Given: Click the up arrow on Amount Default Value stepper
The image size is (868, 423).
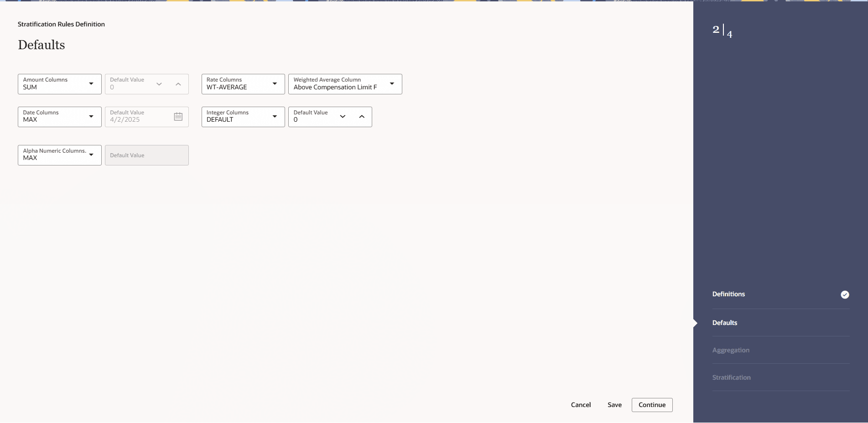Looking at the screenshot, I should click(178, 84).
